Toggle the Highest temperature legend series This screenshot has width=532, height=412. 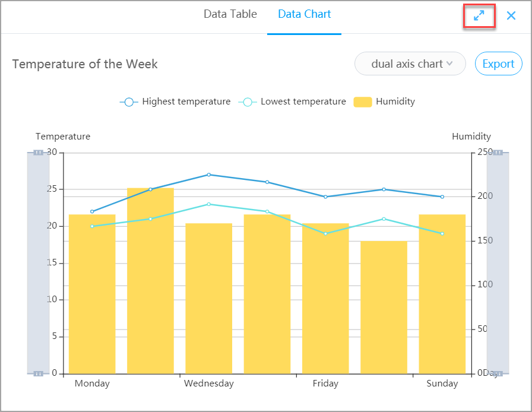pos(175,102)
